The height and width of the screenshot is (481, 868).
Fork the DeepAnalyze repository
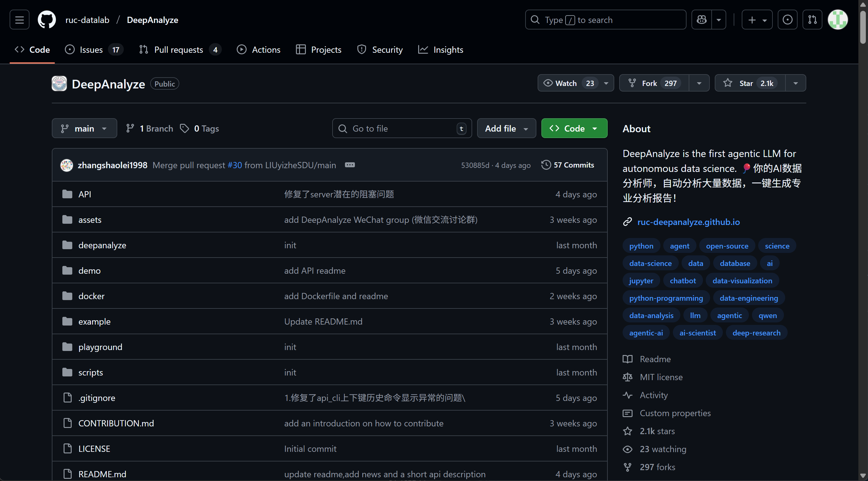pyautogui.click(x=654, y=83)
